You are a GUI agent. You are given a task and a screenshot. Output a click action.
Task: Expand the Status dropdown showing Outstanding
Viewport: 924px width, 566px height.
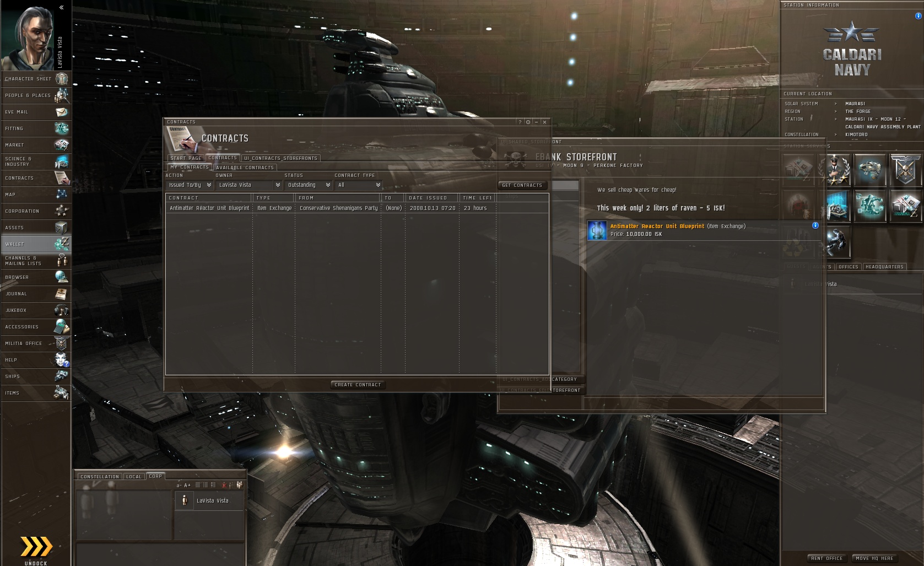(309, 185)
